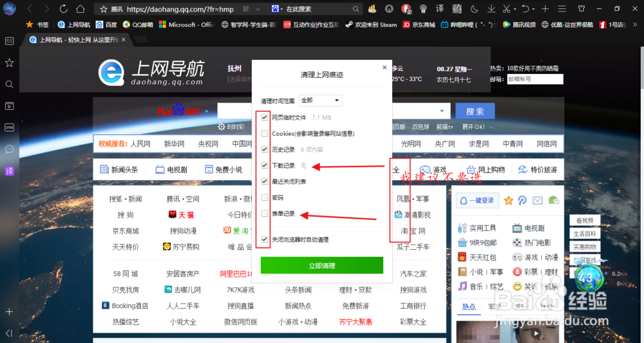644x343 pixels.
Task: Open QR code toolbar icon
Action: click(457, 8)
